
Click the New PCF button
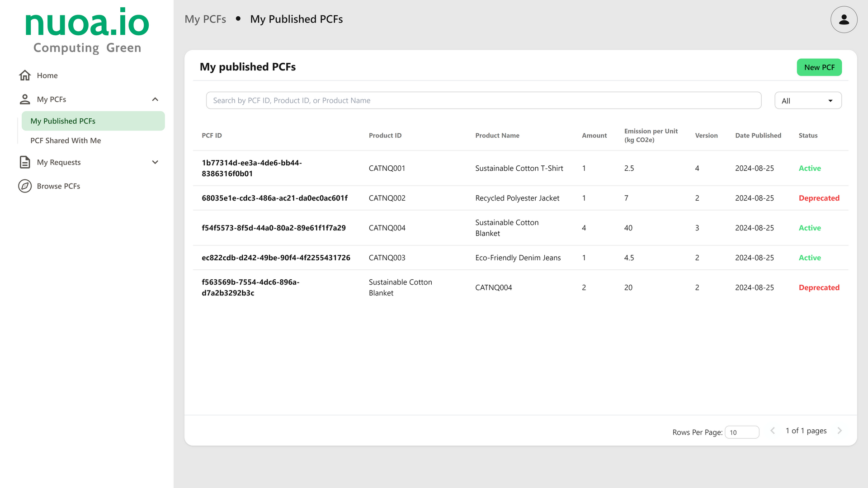click(x=819, y=67)
